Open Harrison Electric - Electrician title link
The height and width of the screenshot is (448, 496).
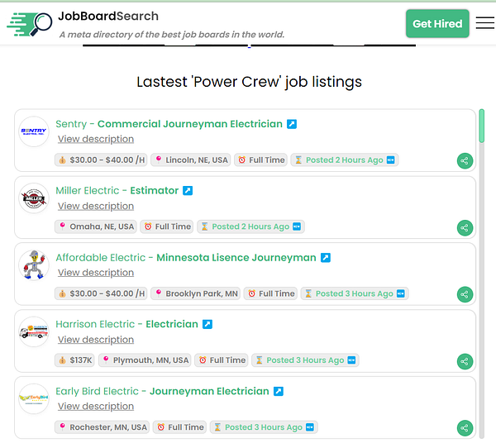(126, 324)
